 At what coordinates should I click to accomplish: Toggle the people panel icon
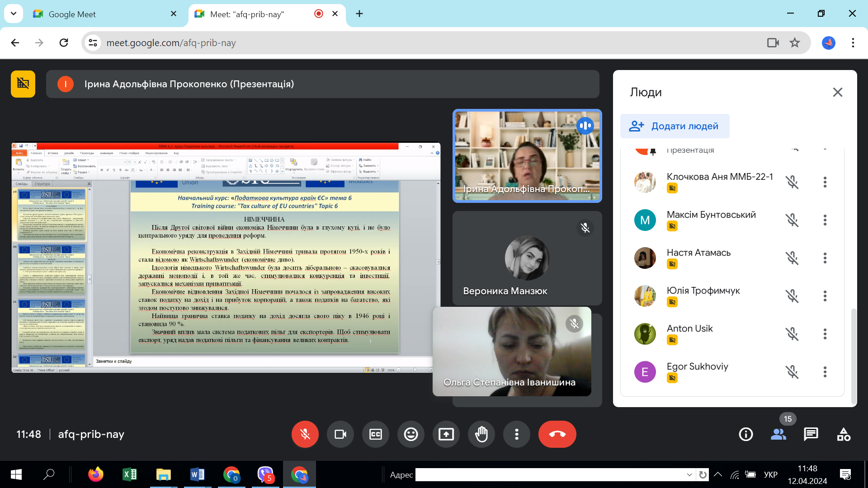click(778, 434)
